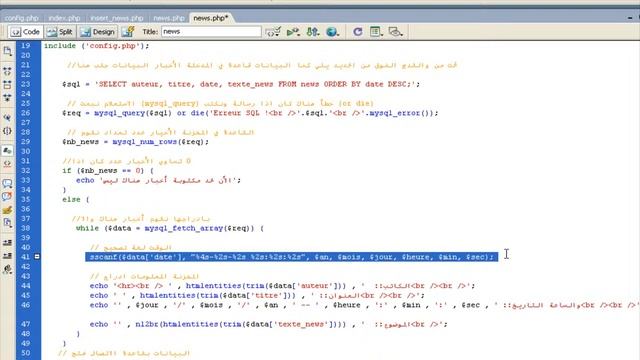Click line number 19 in gutter
This screenshot has width=640, height=360.
click(26, 46)
